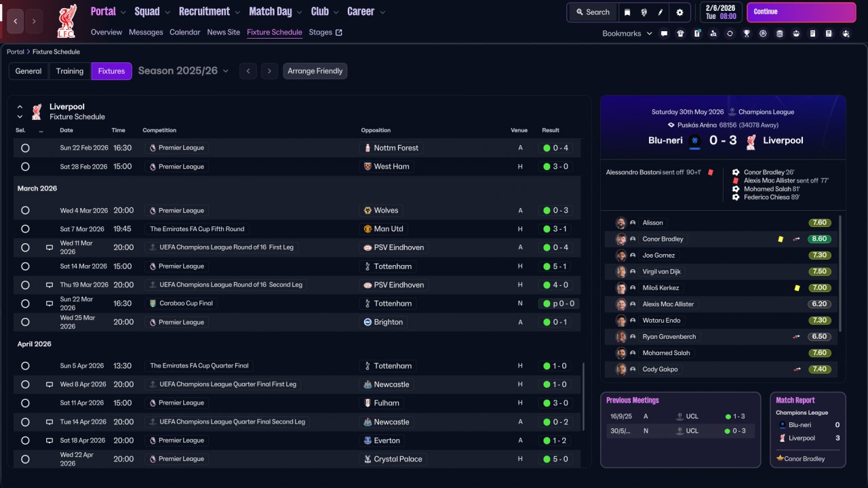Screen dimensions: 868x488
Task: Click the Man Utd crest in the opposition column
Action: [x=368, y=229]
